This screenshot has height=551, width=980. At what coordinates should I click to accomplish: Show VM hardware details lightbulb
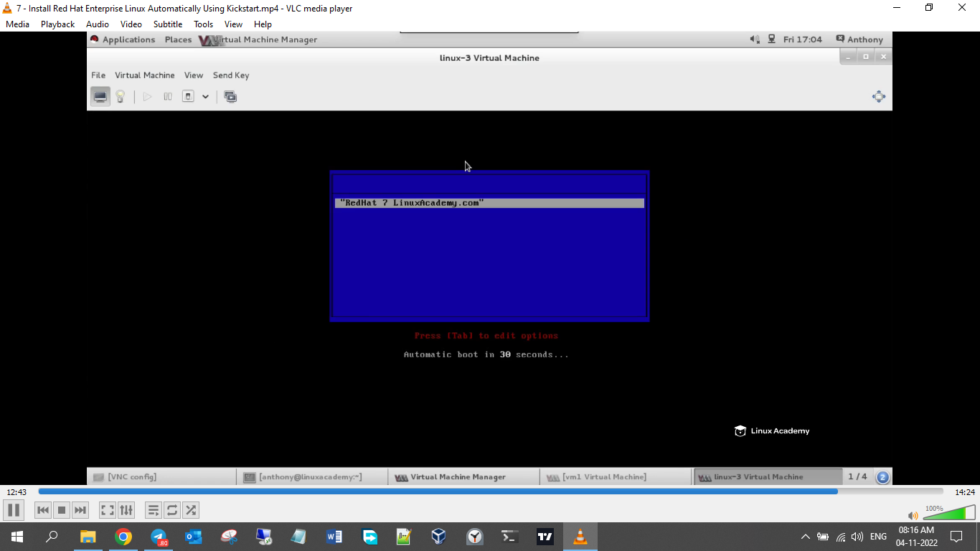tap(121, 96)
